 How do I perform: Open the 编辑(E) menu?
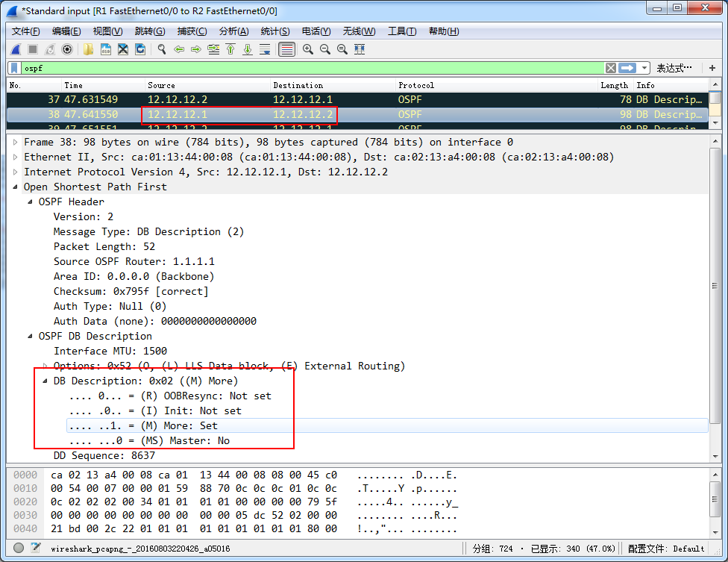pos(66,31)
